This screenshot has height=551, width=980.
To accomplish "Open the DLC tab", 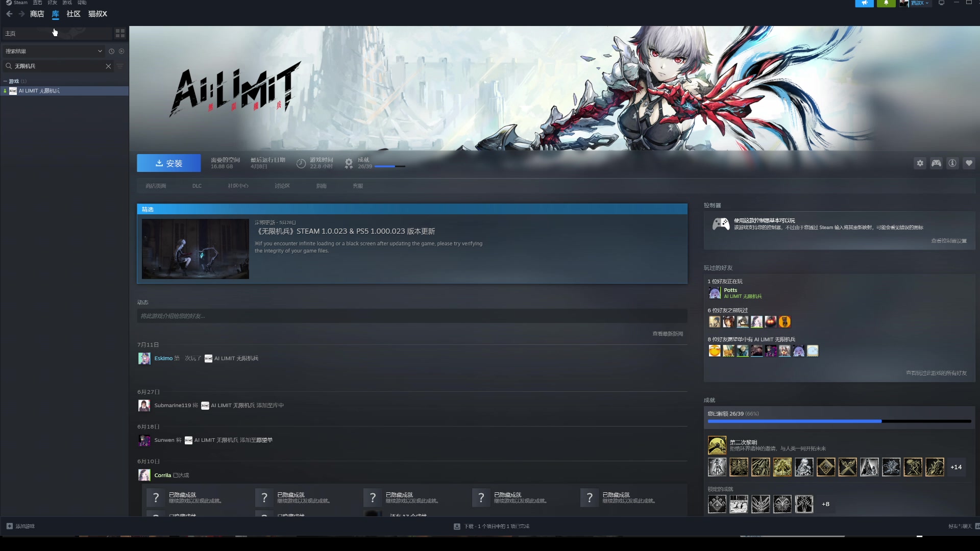I will (x=197, y=186).
